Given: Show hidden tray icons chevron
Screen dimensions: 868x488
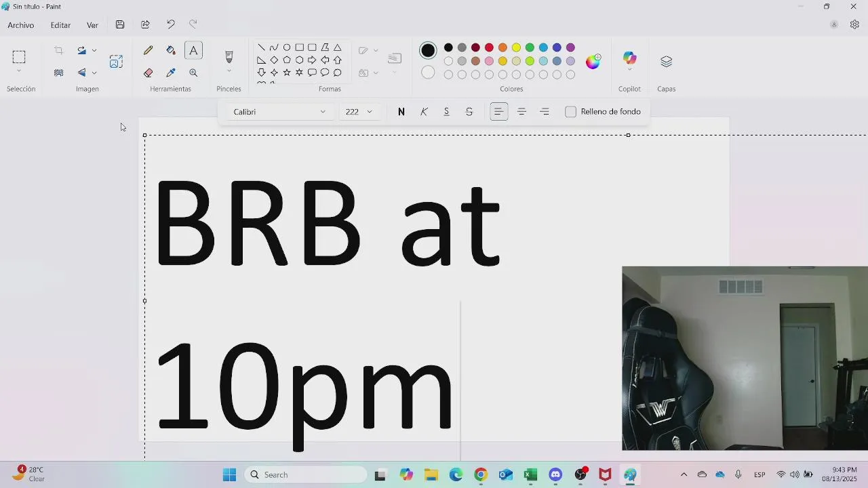Looking at the screenshot, I should 684,474.
